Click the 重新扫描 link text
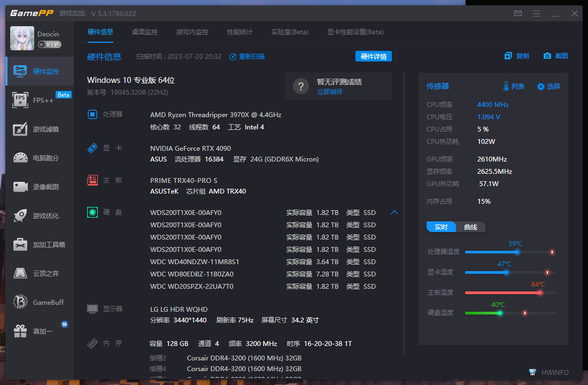 click(x=252, y=57)
